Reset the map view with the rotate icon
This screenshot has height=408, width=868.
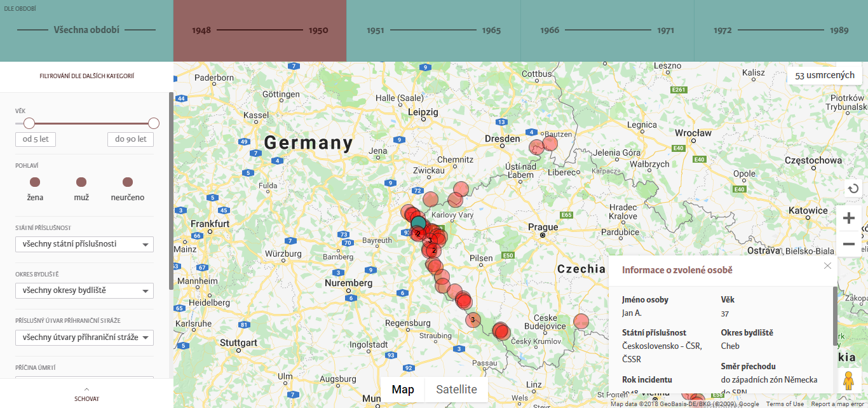click(x=853, y=189)
